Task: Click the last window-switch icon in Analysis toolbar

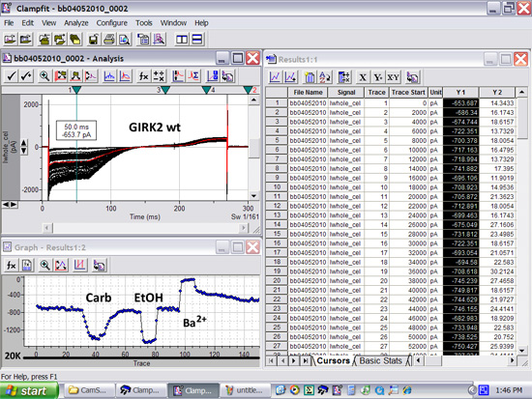Action: [227, 76]
